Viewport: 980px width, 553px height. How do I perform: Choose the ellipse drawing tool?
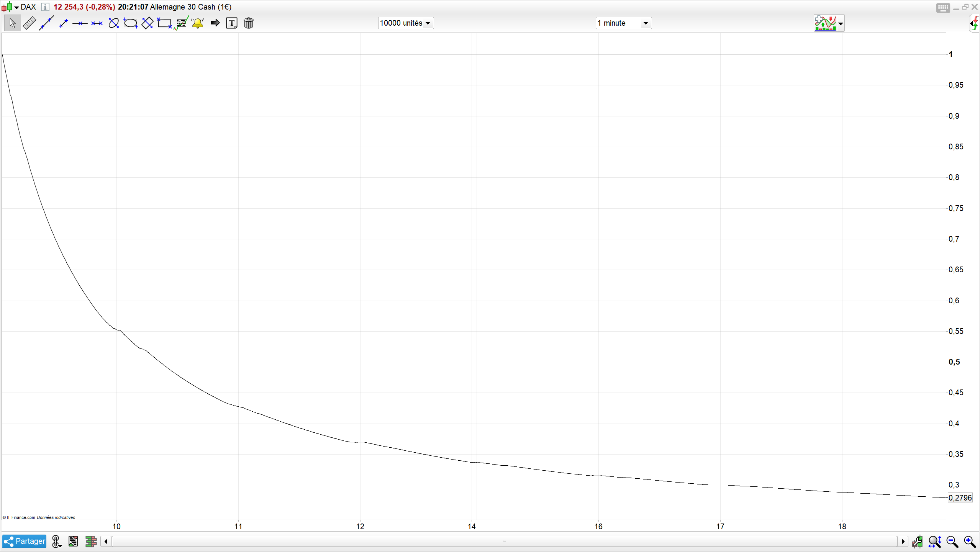(x=131, y=23)
